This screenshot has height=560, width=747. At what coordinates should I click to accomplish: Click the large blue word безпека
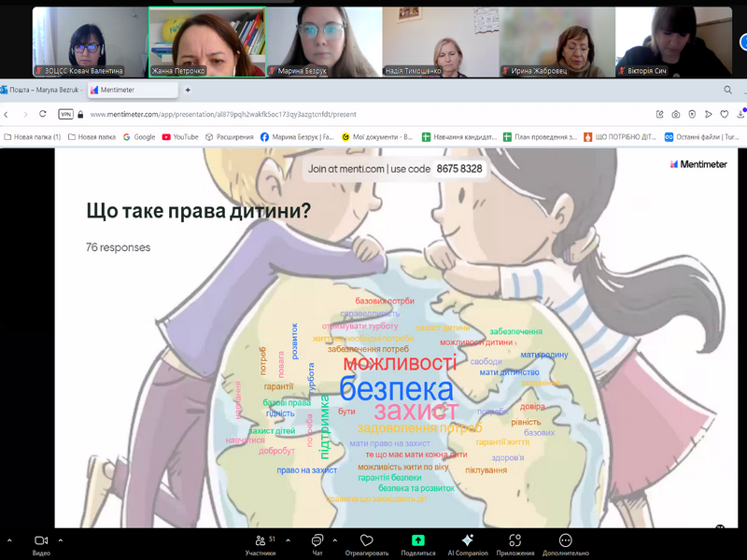pos(396,388)
